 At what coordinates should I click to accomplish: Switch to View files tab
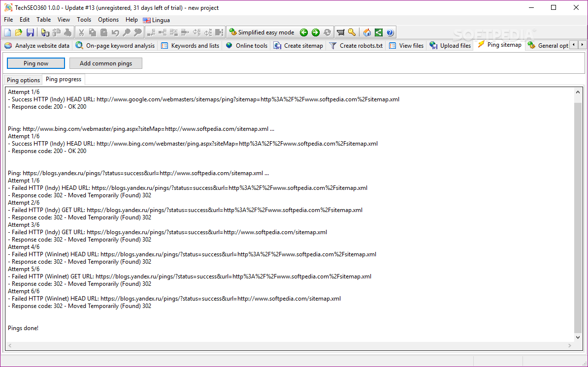[x=406, y=46]
